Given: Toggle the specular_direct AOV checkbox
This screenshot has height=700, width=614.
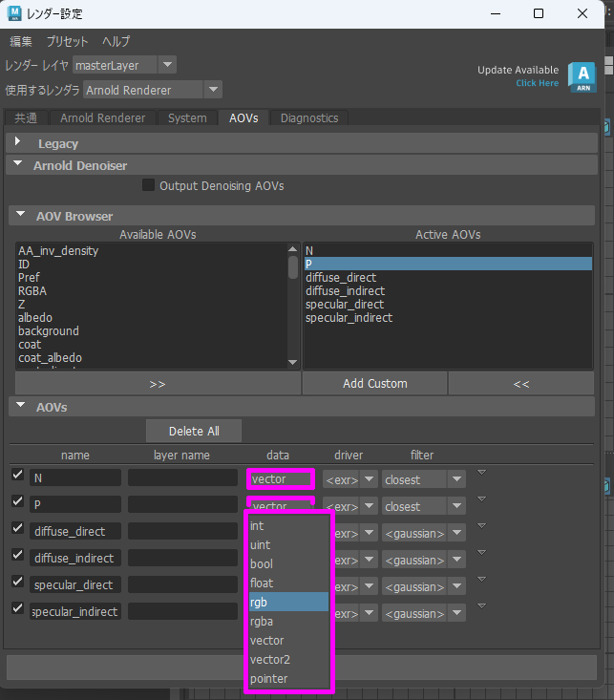Looking at the screenshot, I should tap(17, 582).
